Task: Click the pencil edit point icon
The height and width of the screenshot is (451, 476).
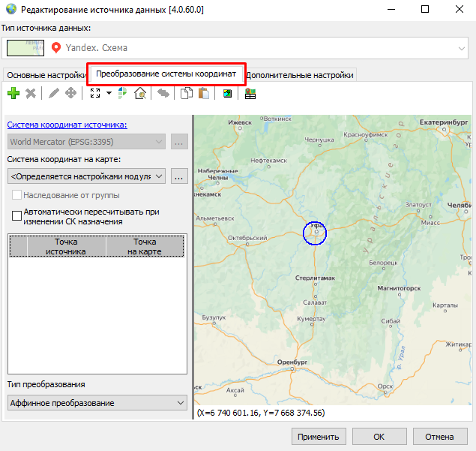Action: coord(54,93)
